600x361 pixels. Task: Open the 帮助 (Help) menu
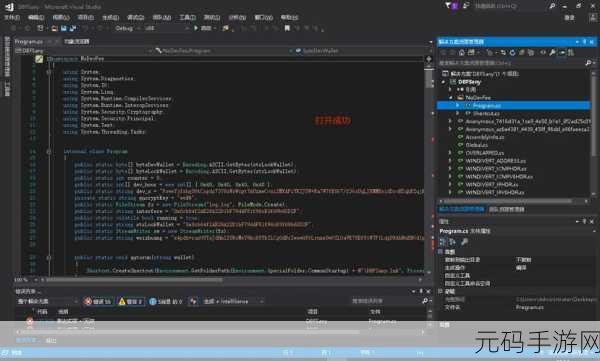289,17
